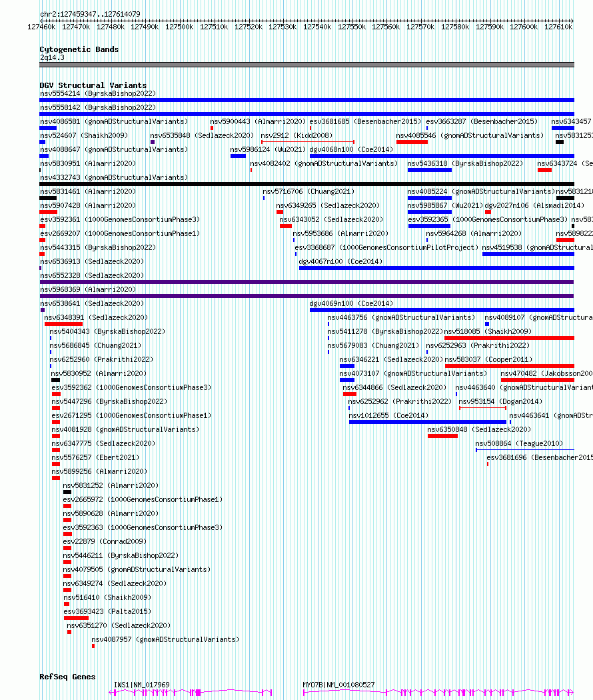Click nsv5716706 (Chuang2021) label
Image resolution: width=593 pixels, height=700 pixels.
[308, 191]
